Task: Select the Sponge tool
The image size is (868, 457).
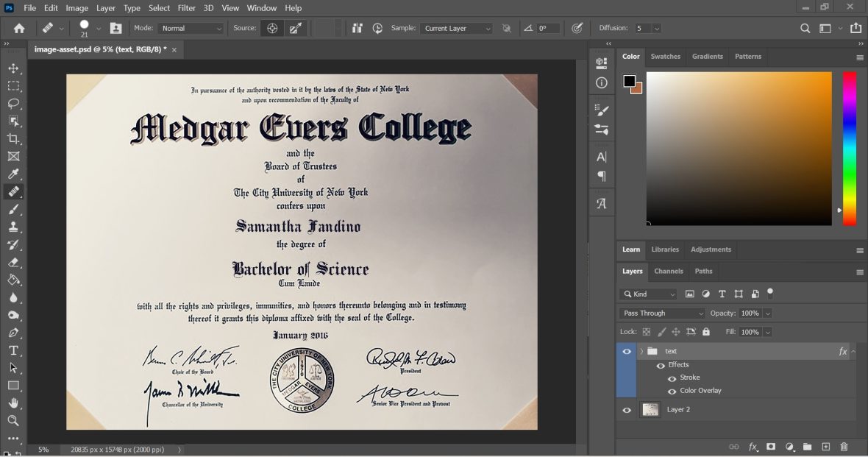Action: [x=13, y=315]
